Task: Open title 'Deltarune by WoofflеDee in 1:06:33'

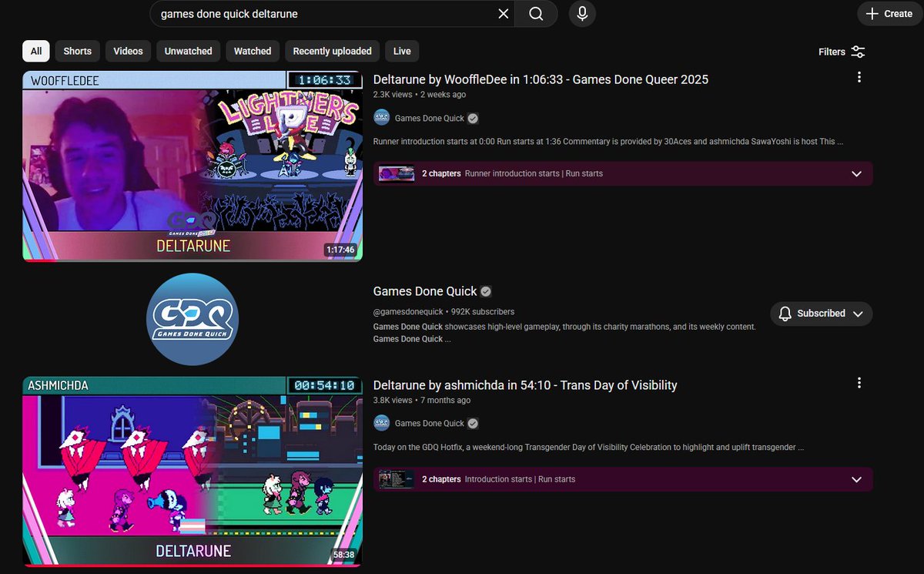Action: tap(541, 79)
